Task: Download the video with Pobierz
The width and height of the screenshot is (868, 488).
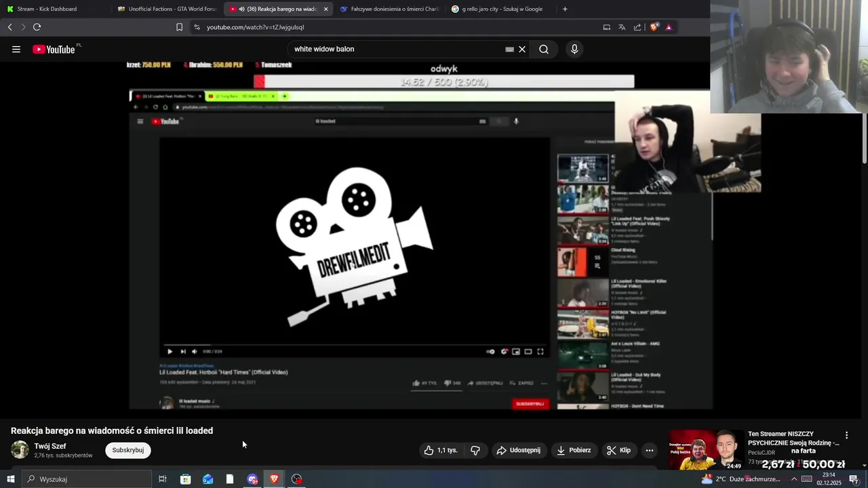Action: [x=574, y=450]
